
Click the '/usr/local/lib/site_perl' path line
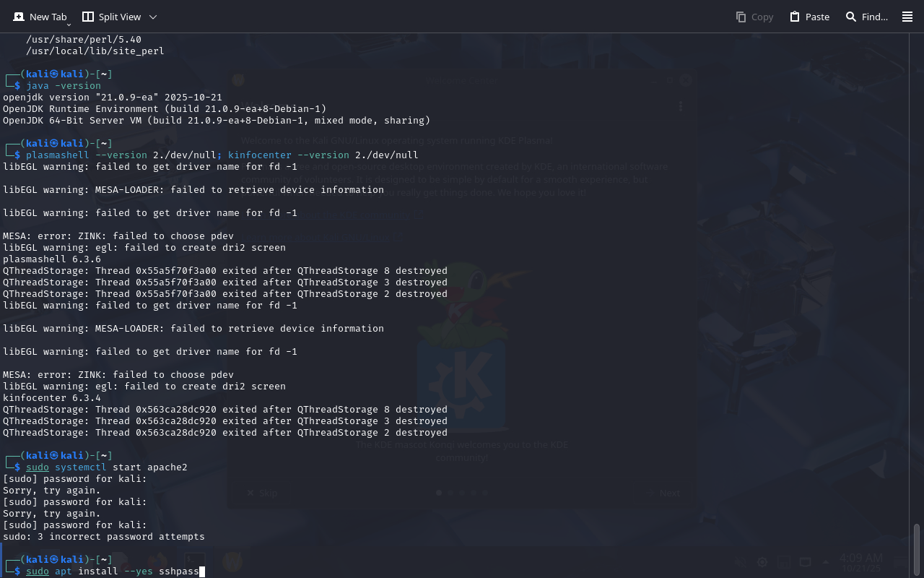click(x=95, y=51)
